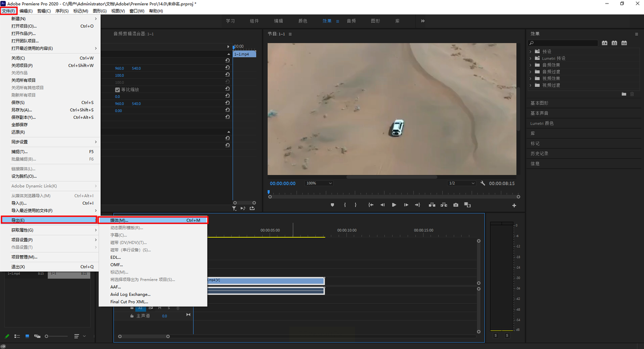
Task: Click the Play button in Program monitor
Action: [x=394, y=205]
